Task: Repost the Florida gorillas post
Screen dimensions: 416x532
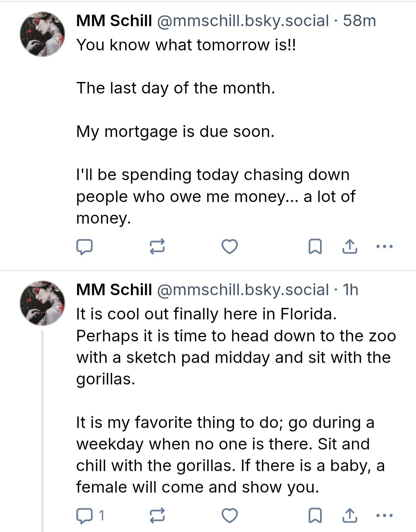Action: click(x=157, y=515)
